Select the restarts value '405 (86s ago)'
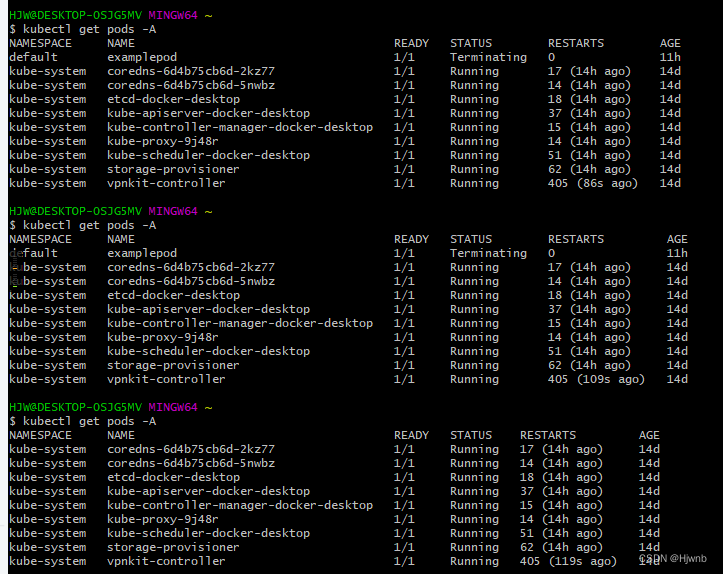The width and height of the screenshot is (723, 574). [x=593, y=183]
